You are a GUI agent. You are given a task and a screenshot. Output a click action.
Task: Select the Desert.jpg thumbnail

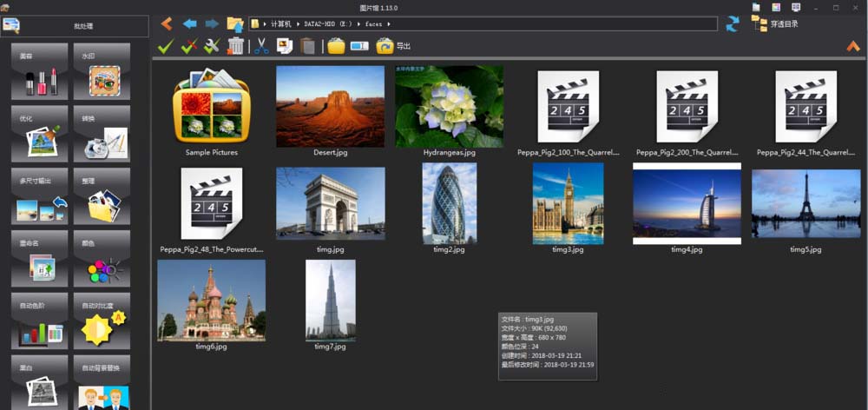pos(331,106)
